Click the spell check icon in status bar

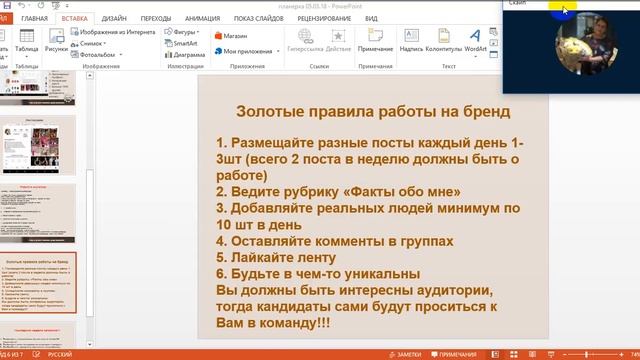click(x=36, y=354)
